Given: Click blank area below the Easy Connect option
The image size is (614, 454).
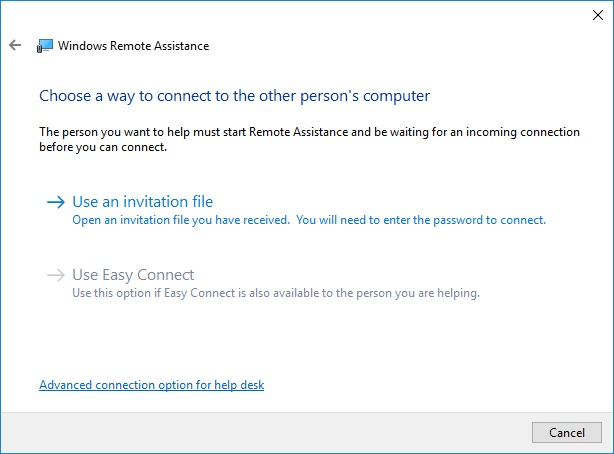Looking at the screenshot, I should 307,337.
